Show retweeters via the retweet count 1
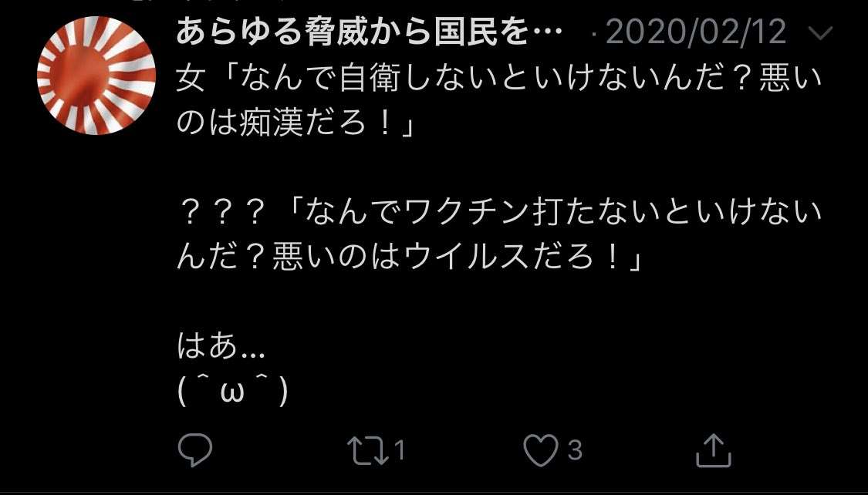Viewport: 868px width, 495px height. pyautogui.click(x=399, y=451)
